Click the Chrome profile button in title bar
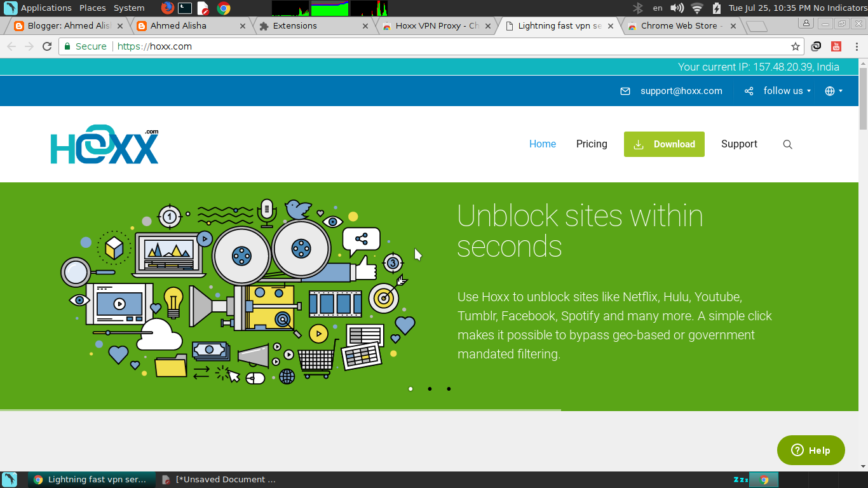 pyautogui.click(x=806, y=24)
